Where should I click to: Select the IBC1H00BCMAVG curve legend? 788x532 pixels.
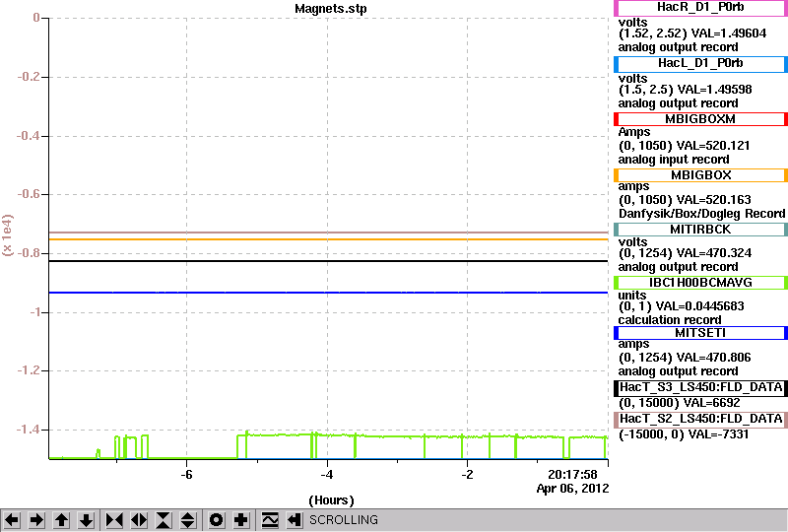click(700, 283)
